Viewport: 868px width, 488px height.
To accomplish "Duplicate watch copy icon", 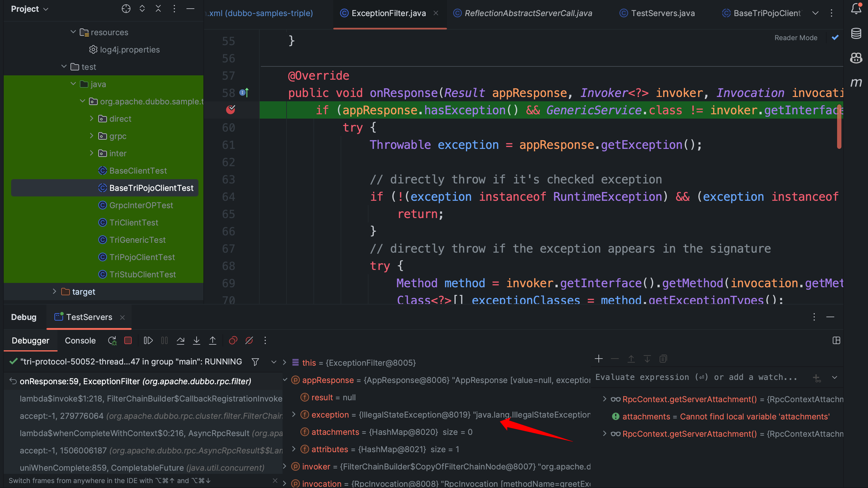I will click(x=663, y=359).
